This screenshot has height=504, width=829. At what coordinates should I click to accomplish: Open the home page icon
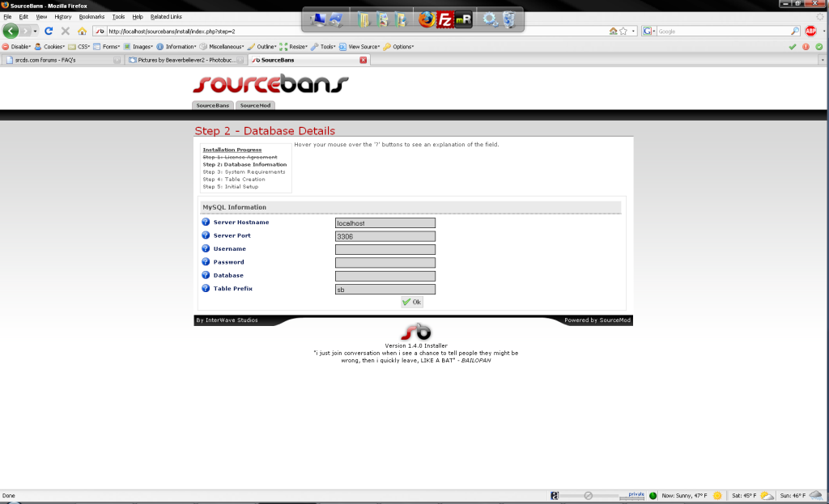(82, 32)
